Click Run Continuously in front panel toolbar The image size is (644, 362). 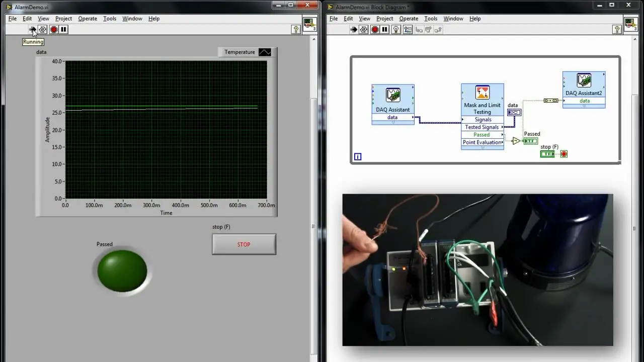[x=43, y=30]
